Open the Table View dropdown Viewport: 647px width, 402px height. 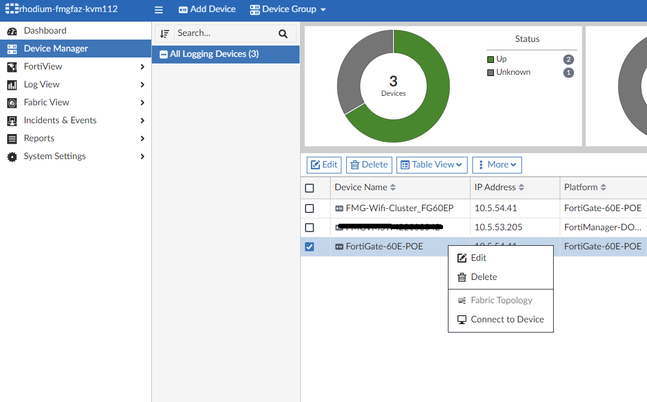pos(431,164)
